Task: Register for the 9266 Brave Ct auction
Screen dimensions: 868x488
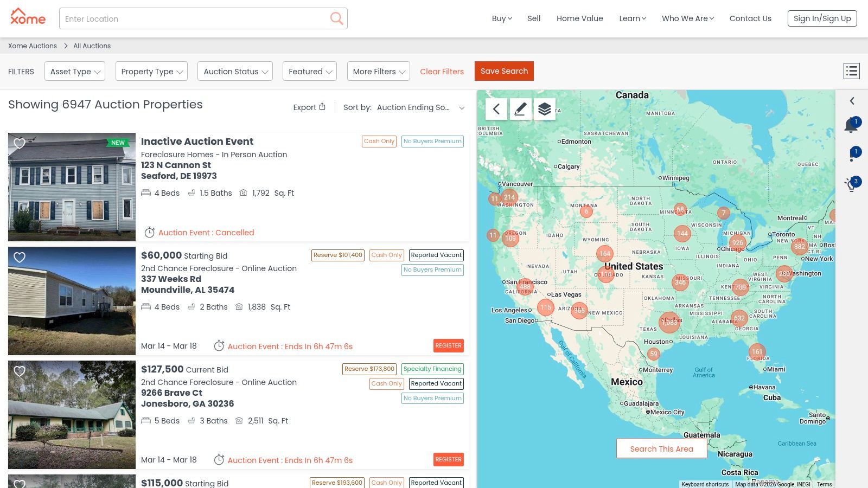Action: click(x=449, y=459)
